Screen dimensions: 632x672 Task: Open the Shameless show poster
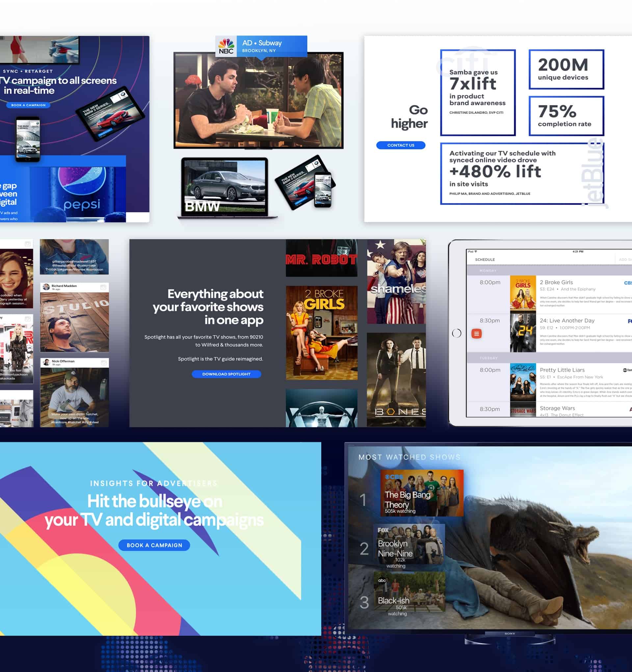[396, 282]
